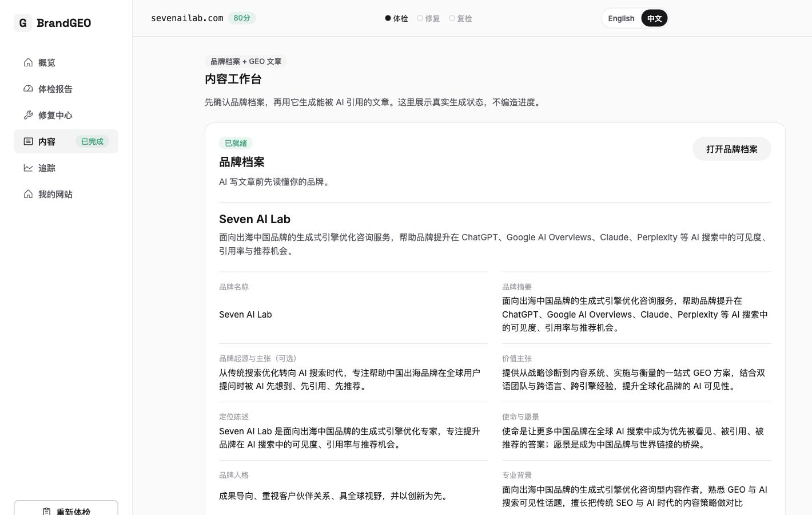Click the BrandGEO brand name
This screenshot has width=812, height=515.
tap(64, 23)
